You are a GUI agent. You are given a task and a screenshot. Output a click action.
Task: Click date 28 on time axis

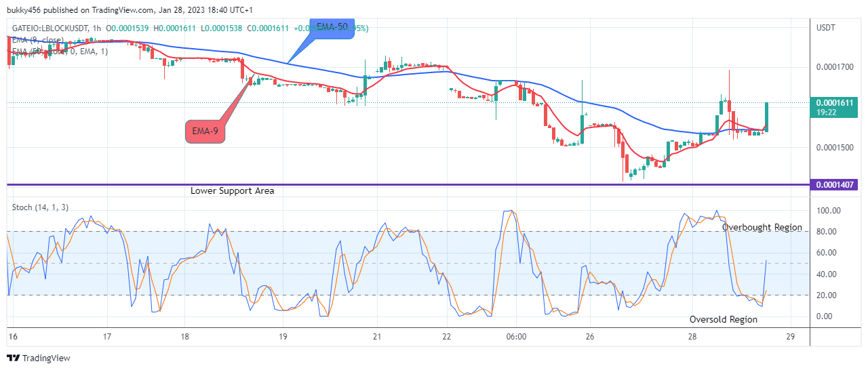pos(692,337)
